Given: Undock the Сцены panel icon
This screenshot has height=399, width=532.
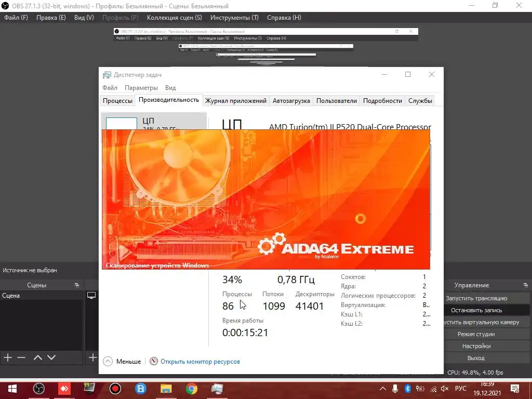Looking at the screenshot, I should point(77,285).
